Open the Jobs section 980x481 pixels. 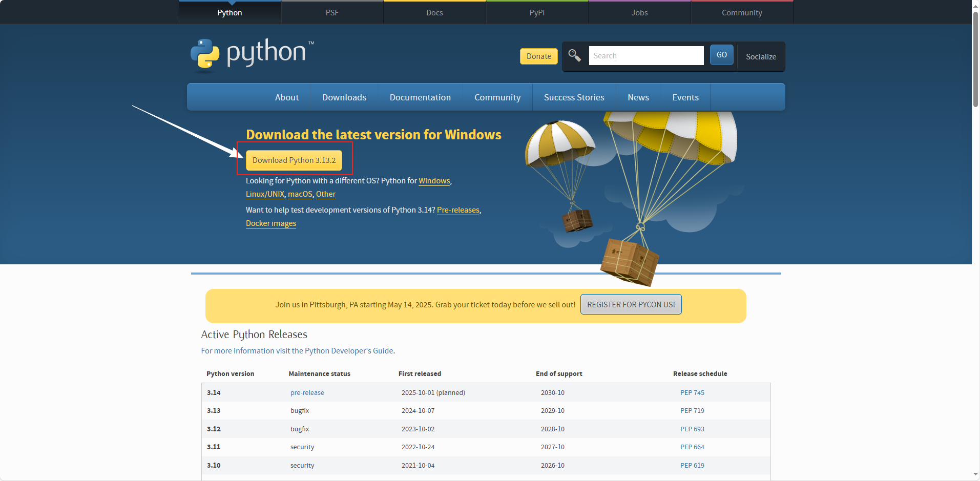click(x=639, y=12)
